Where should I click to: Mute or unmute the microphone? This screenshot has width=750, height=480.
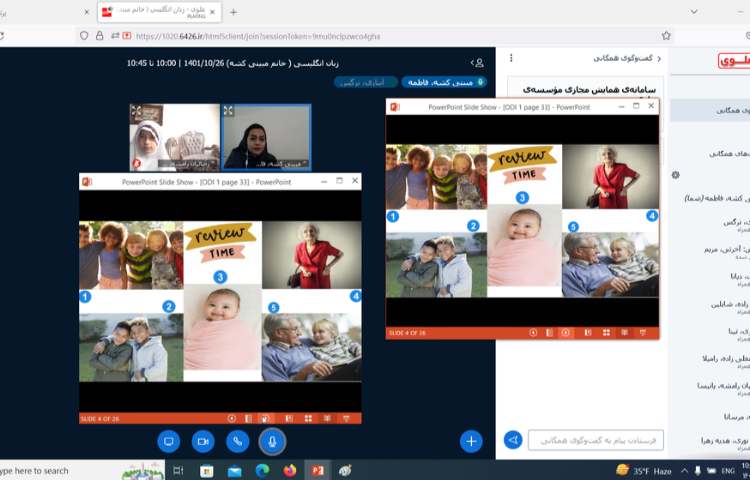[272, 441]
